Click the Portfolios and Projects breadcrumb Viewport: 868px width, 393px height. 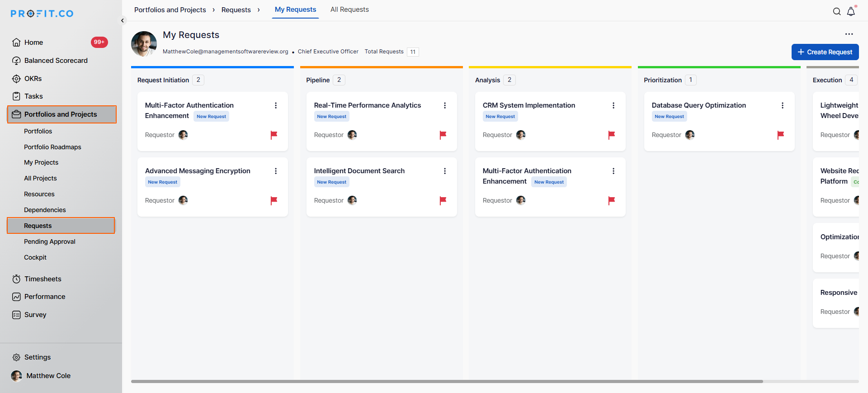[170, 10]
